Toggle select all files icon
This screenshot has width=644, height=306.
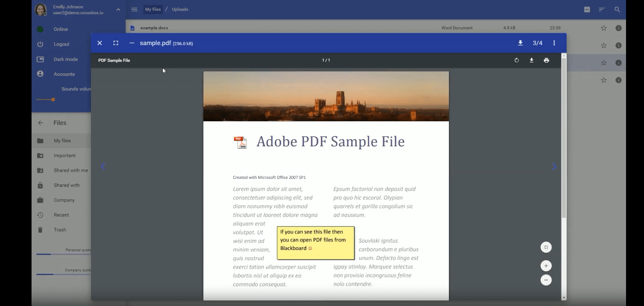click(587, 10)
